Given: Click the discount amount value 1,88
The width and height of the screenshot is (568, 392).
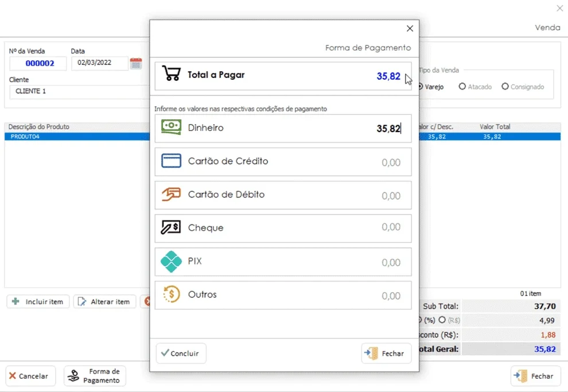Looking at the screenshot, I should click(x=548, y=335).
